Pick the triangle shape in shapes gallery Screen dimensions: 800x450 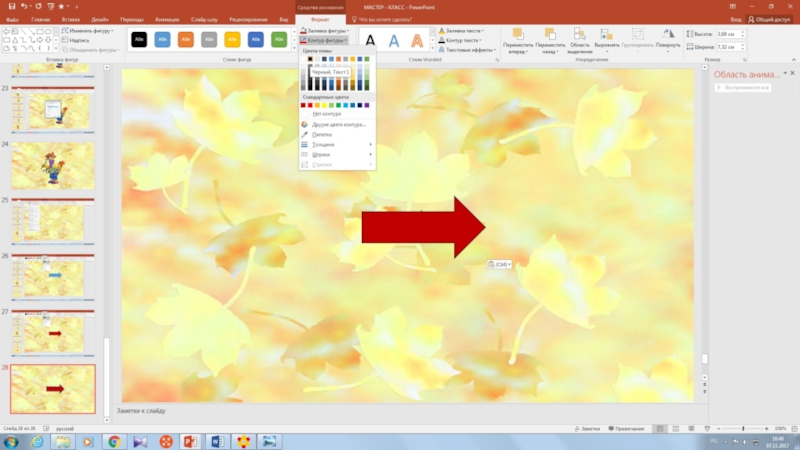(15, 40)
